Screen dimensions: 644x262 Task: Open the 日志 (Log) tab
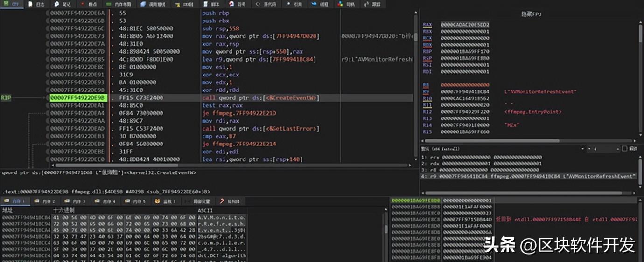pyautogui.click(x=37, y=4)
